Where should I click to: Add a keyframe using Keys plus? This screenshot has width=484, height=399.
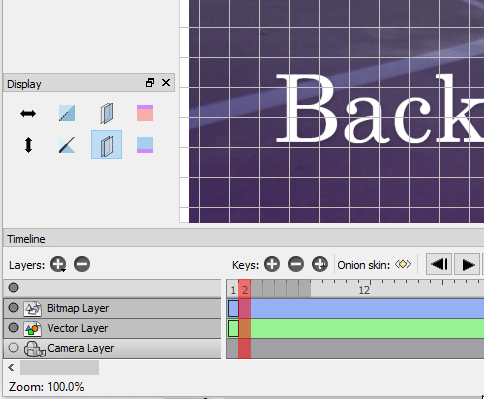coord(272,264)
